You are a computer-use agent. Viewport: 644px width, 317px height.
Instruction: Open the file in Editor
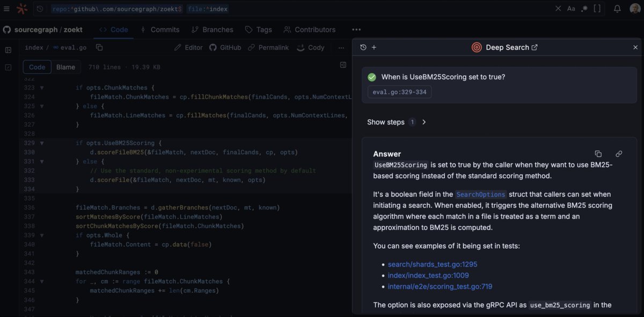click(188, 47)
